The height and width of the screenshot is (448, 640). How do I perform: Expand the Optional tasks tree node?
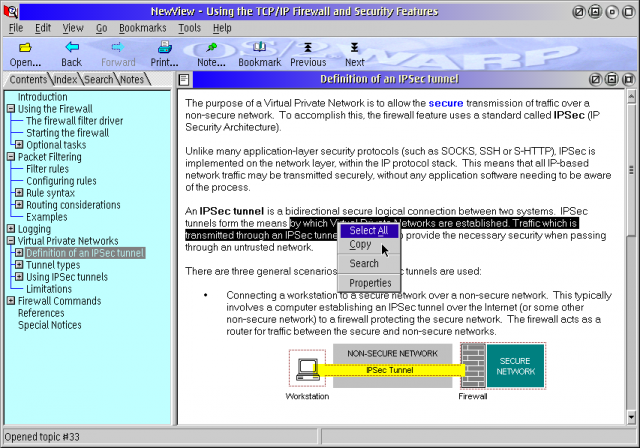[19, 144]
